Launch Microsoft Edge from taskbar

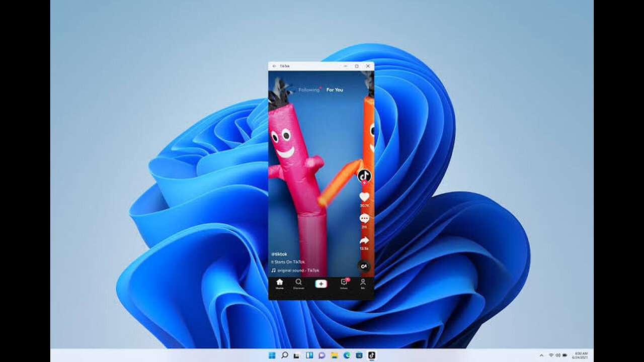tap(347, 355)
